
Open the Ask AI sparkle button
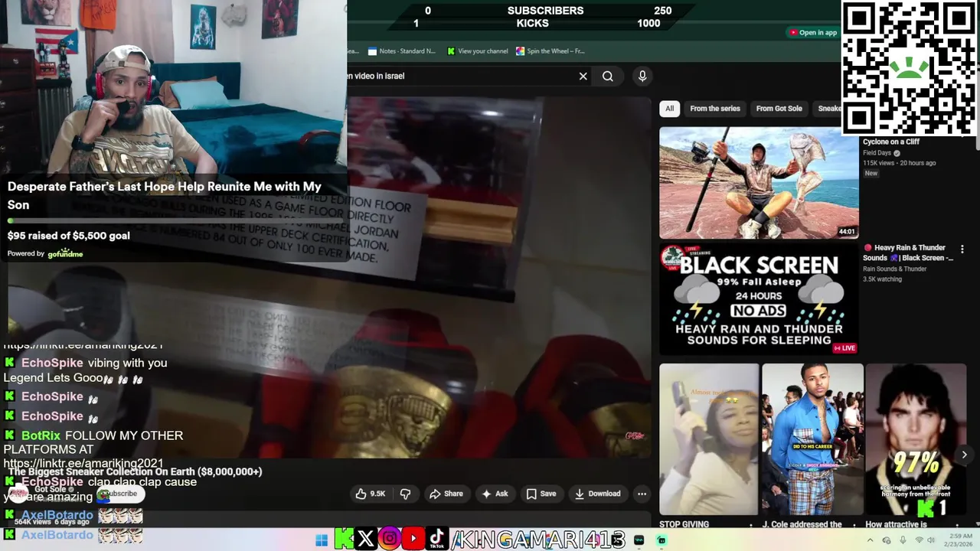click(x=495, y=494)
